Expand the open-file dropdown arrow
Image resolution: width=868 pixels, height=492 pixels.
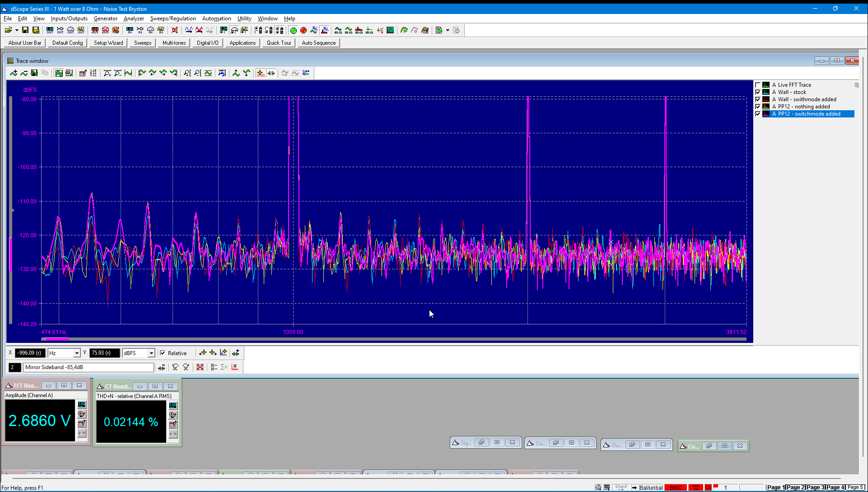coord(17,30)
